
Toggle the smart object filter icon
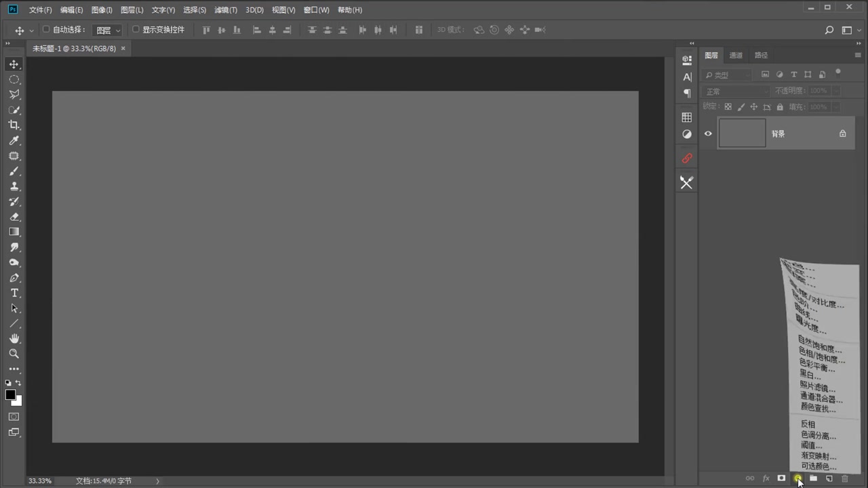tap(822, 75)
